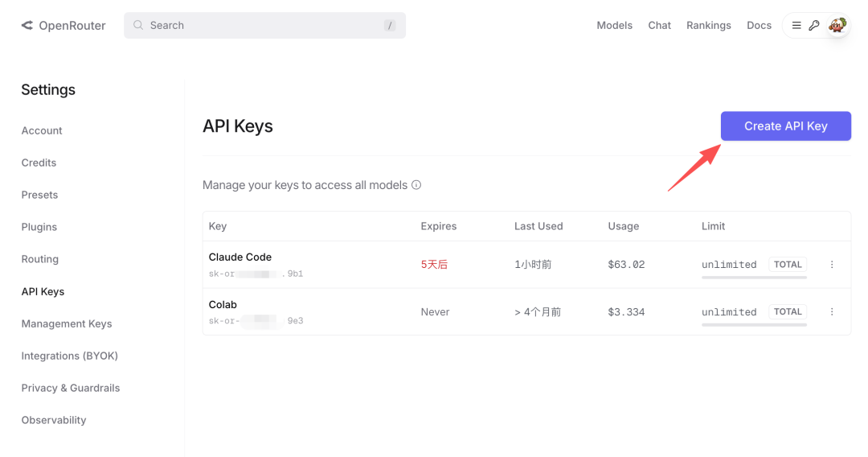Open Plugins settings section
The height and width of the screenshot is (457, 868).
39,227
